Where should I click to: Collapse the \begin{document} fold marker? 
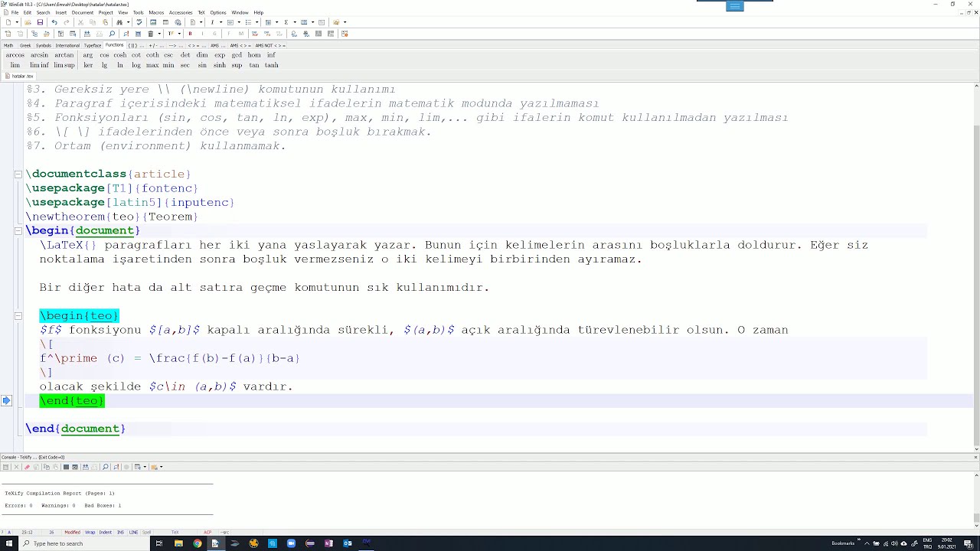(x=18, y=230)
